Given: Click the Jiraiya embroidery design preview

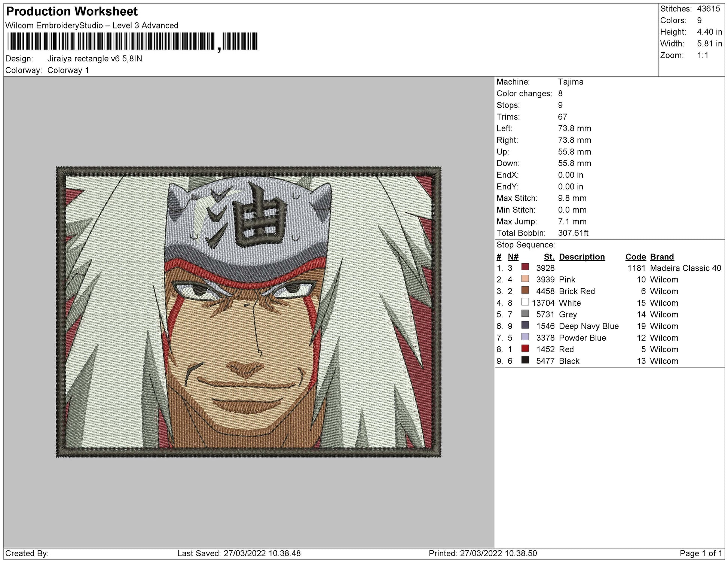Looking at the screenshot, I should pos(249,312).
